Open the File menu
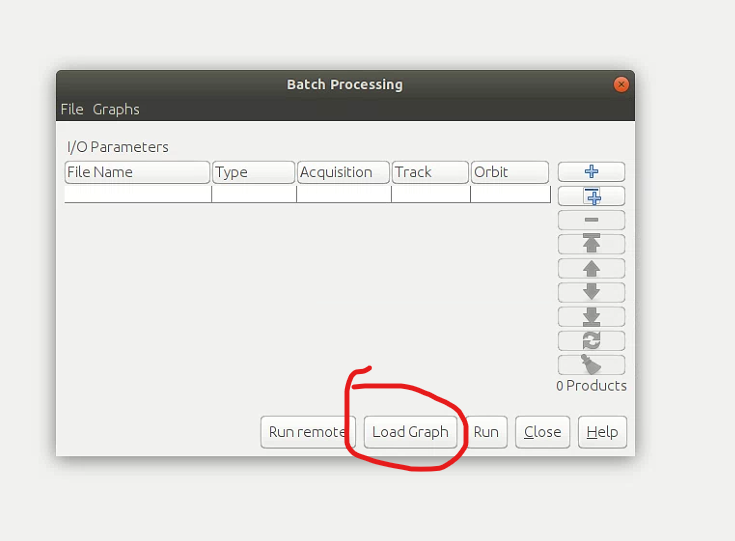 (x=72, y=109)
